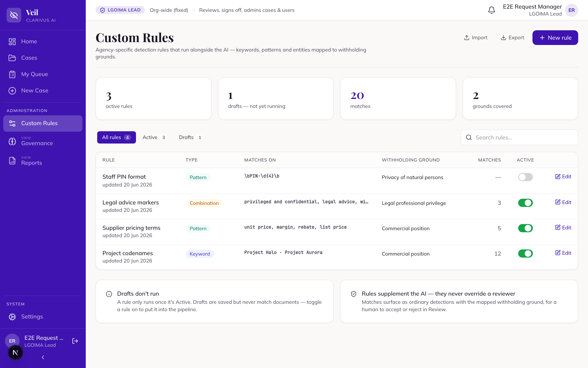The height and width of the screenshot is (368, 588).
Task: Select Custom Rules in sidebar
Action: [x=43, y=123]
